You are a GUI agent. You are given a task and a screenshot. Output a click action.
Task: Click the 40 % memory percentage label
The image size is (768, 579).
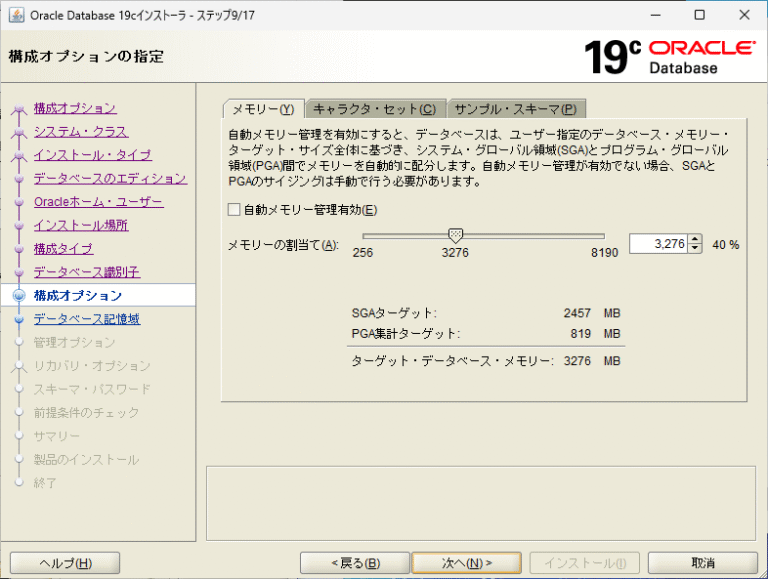point(725,244)
